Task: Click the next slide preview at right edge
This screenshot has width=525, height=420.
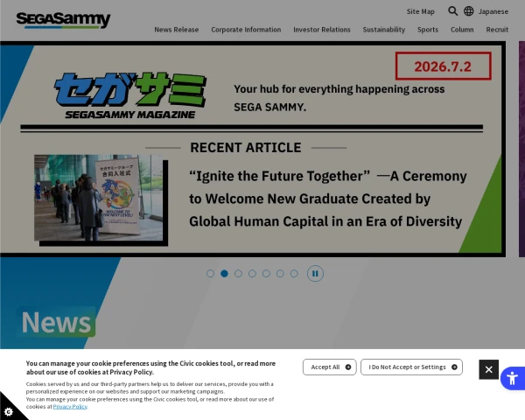Action: coord(521,149)
